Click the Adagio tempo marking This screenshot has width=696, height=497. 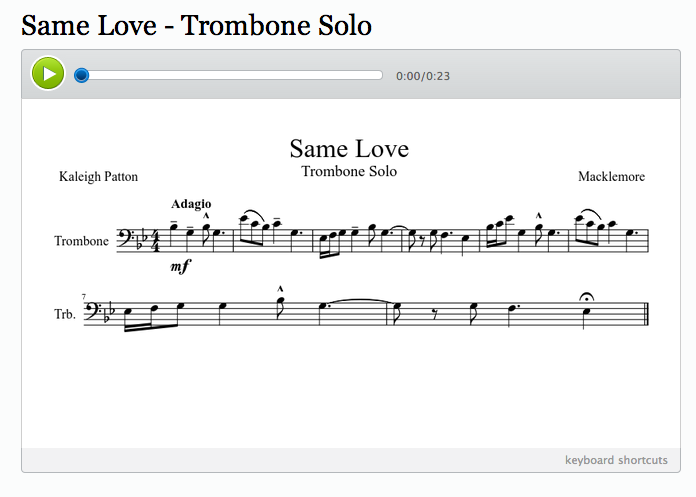coord(191,204)
